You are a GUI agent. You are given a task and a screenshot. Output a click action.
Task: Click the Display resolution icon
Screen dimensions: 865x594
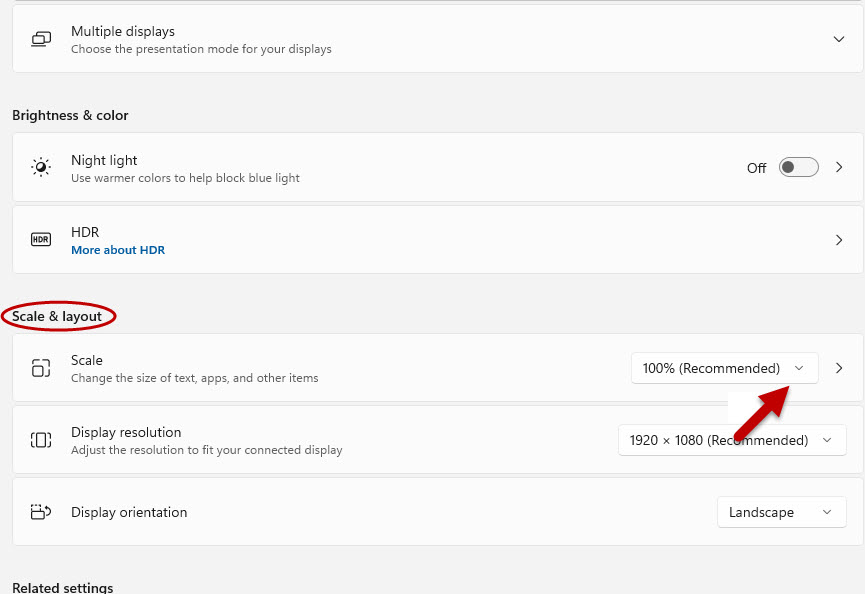[x=41, y=440]
